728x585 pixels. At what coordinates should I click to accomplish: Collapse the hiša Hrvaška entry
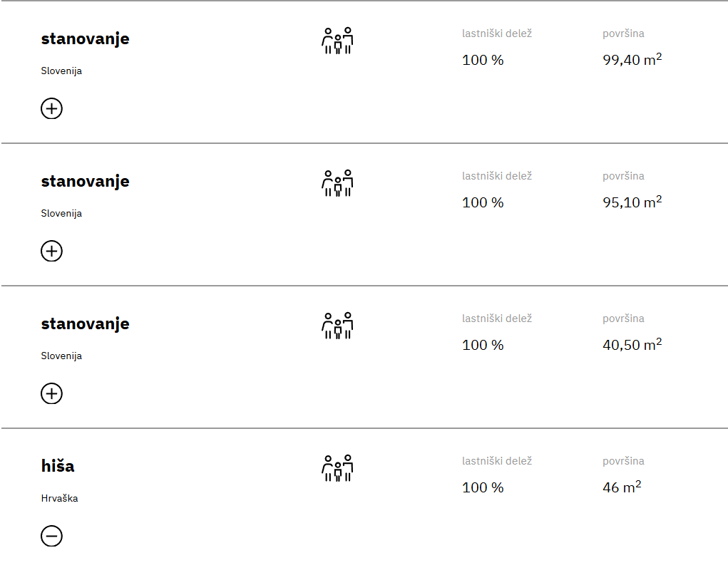tap(51, 536)
